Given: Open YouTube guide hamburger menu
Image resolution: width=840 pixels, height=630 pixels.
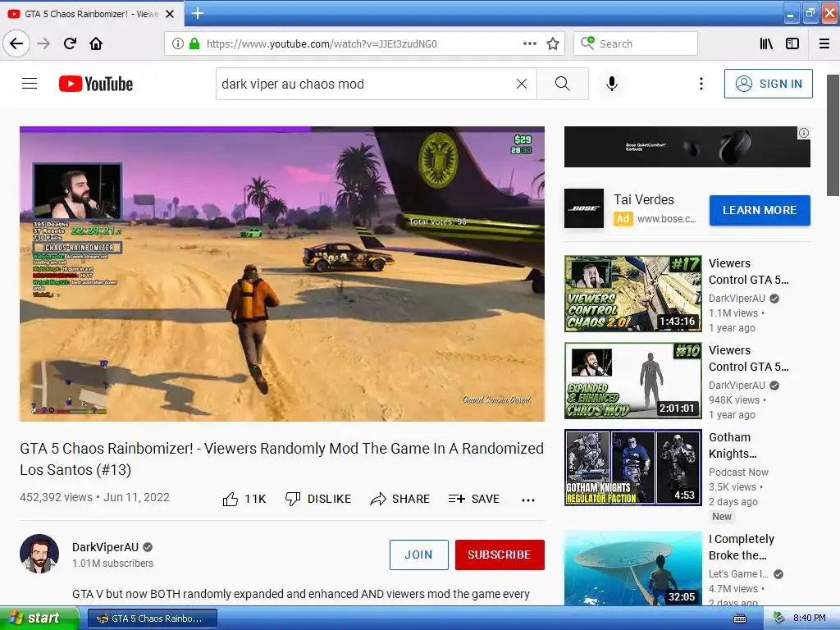Looking at the screenshot, I should click(x=30, y=84).
